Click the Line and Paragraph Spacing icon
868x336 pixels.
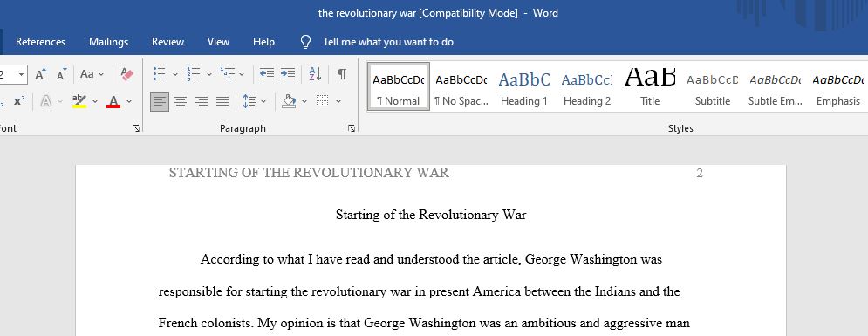[249, 101]
